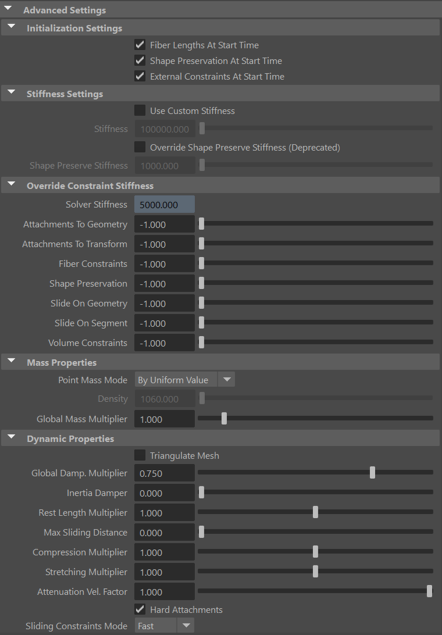Click the Fiber Constraints value field
This screenshot has height=635, width=442.
[x=164, y=264]
